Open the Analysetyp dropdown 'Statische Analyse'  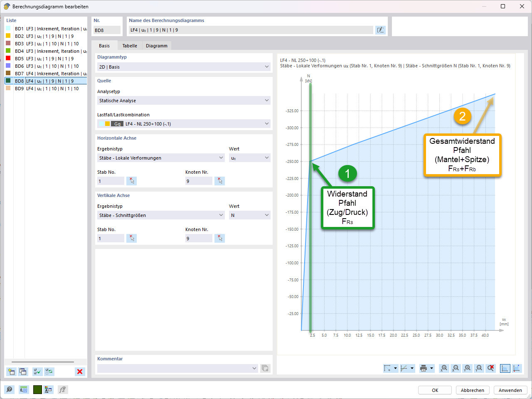184,101
